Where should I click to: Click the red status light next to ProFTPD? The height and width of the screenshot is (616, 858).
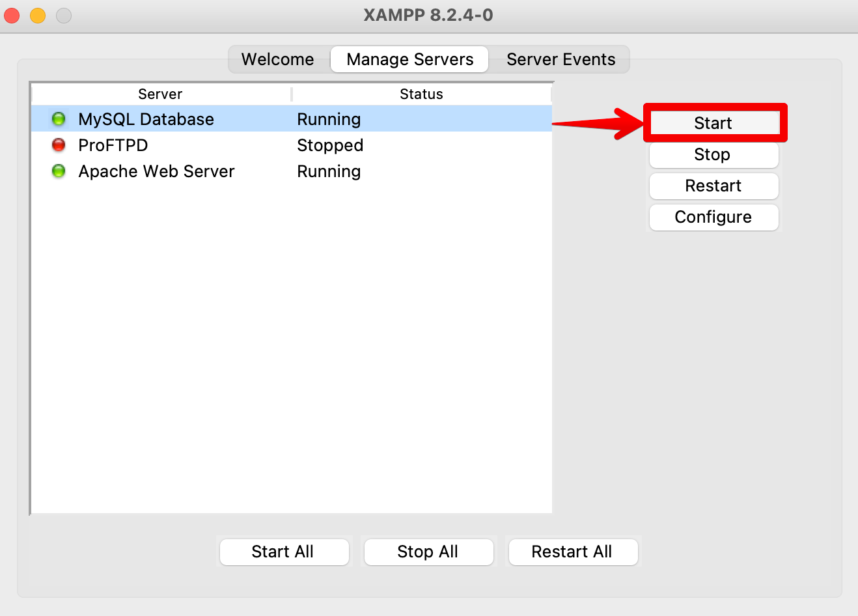pos(59,145)
